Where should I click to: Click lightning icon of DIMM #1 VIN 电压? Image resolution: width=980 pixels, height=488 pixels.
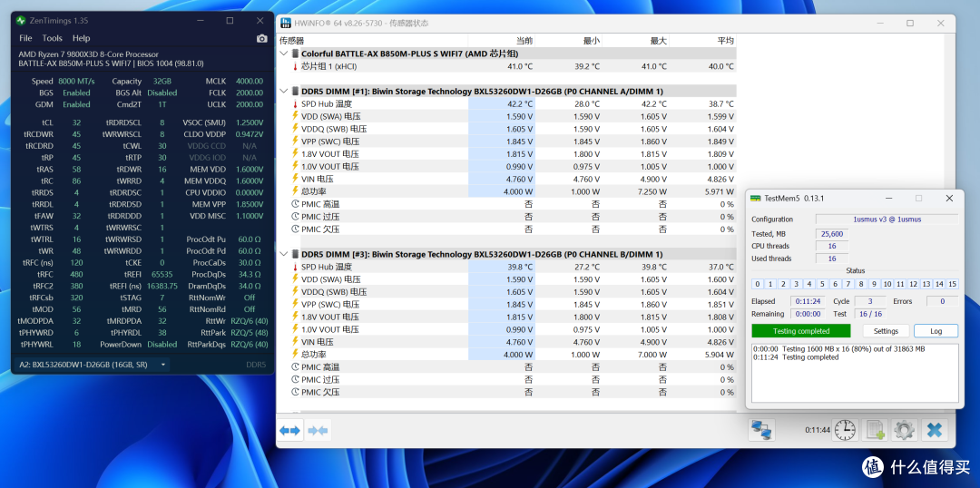(x=295, y=179)
